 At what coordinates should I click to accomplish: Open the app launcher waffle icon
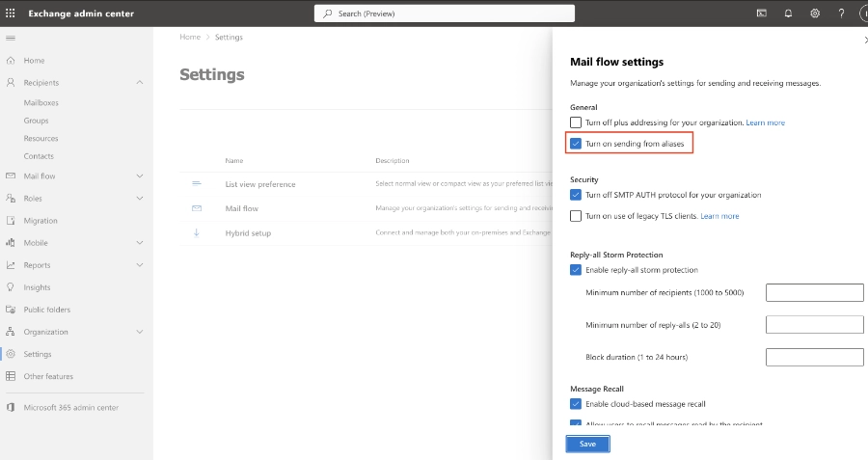point(10,14)
